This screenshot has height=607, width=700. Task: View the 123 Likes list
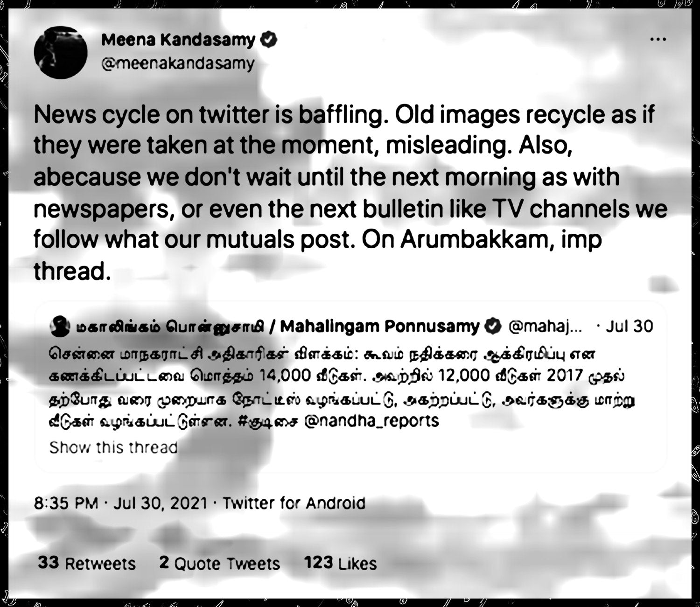341,563
